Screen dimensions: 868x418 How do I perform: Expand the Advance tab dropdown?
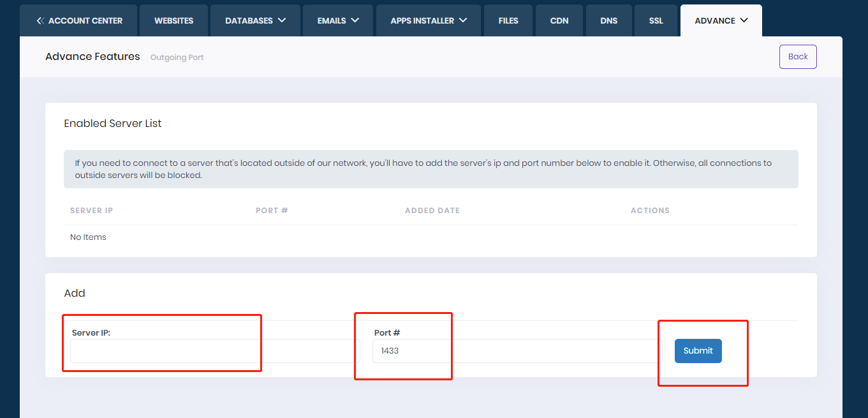(x=721, y=21)
